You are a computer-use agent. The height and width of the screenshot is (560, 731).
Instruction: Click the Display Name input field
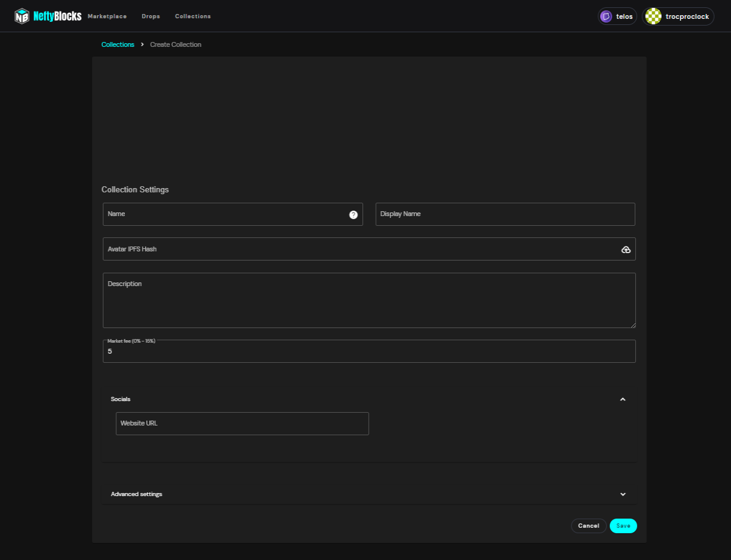(506, 214)
